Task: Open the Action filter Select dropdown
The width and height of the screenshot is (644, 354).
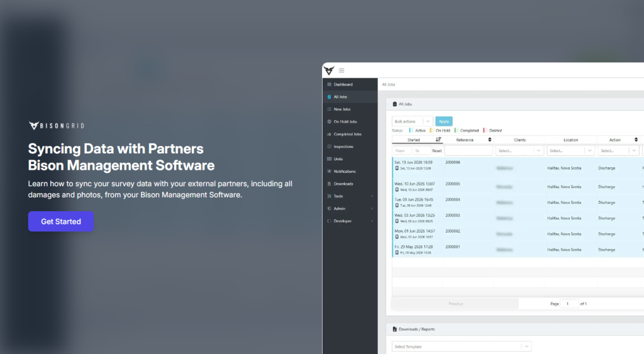Action: pos(619,151)
